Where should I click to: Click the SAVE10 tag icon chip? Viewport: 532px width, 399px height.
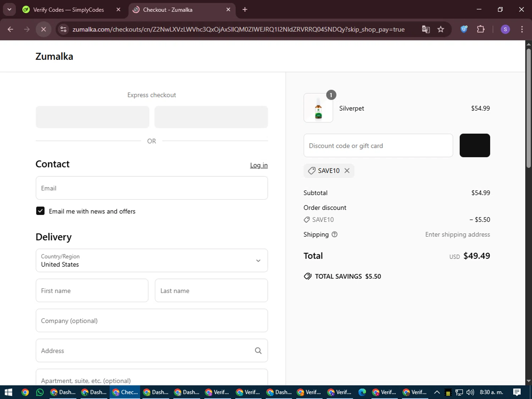click(x=311, y=171)
